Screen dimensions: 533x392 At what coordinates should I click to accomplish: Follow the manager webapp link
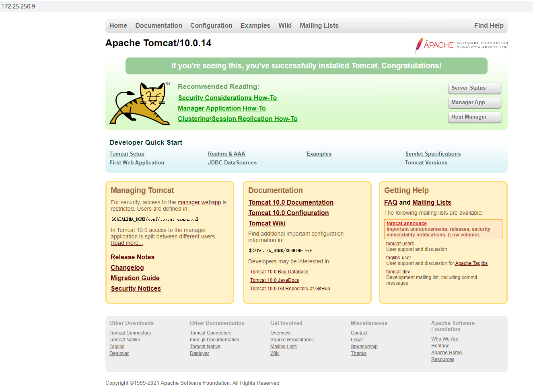pyautogui.click(x=199, y=202)
